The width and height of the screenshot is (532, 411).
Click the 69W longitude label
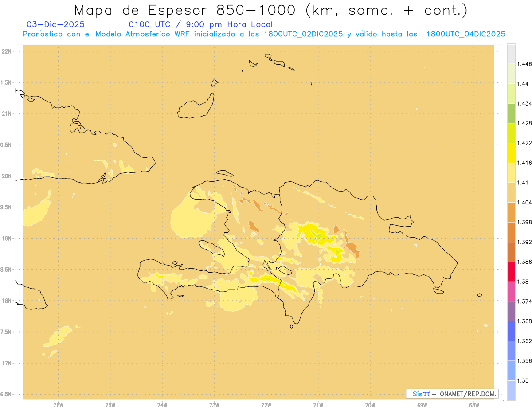(x=422, y=405)
